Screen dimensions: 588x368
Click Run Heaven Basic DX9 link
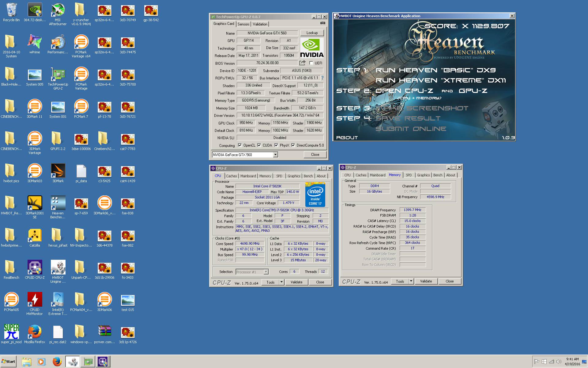(x=435, y=70)
